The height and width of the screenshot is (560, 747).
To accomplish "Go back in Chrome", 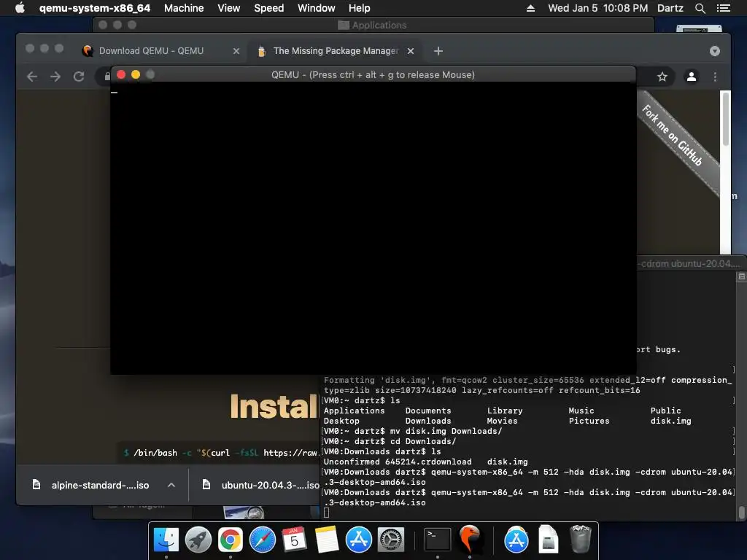I will (32, 77).
